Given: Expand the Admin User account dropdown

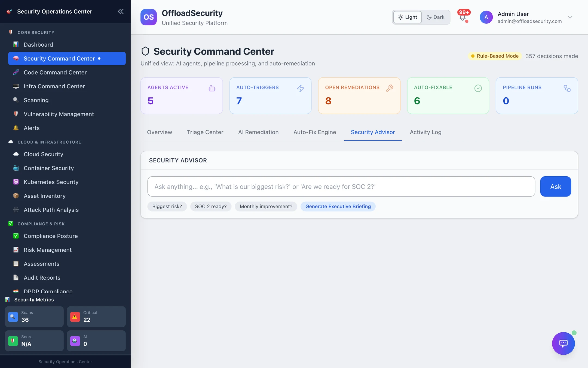Looking at the screenshot, I should pos(570,17).
